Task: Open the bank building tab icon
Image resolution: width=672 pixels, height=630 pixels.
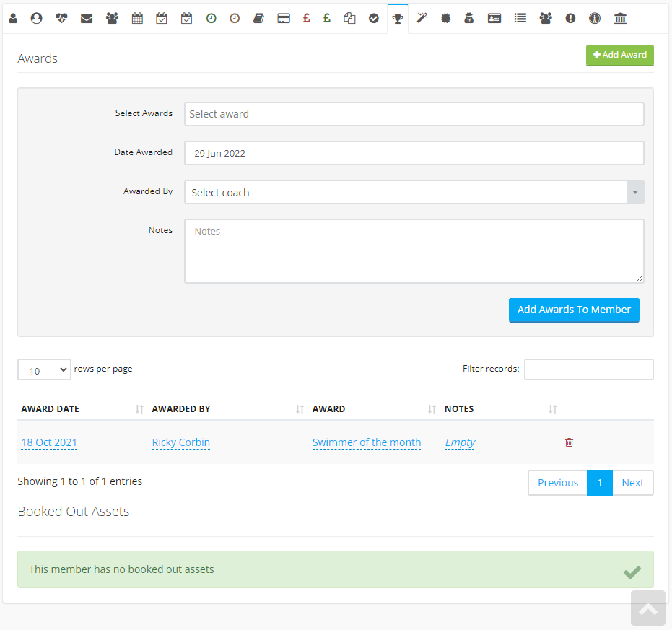Action: 620,19
